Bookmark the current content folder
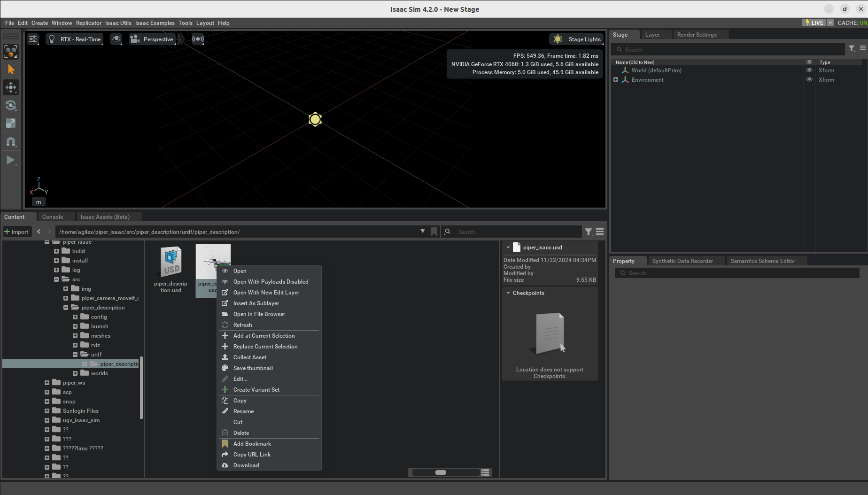Image resolution: width=868 pixels, height=495 pixels. 434,232
